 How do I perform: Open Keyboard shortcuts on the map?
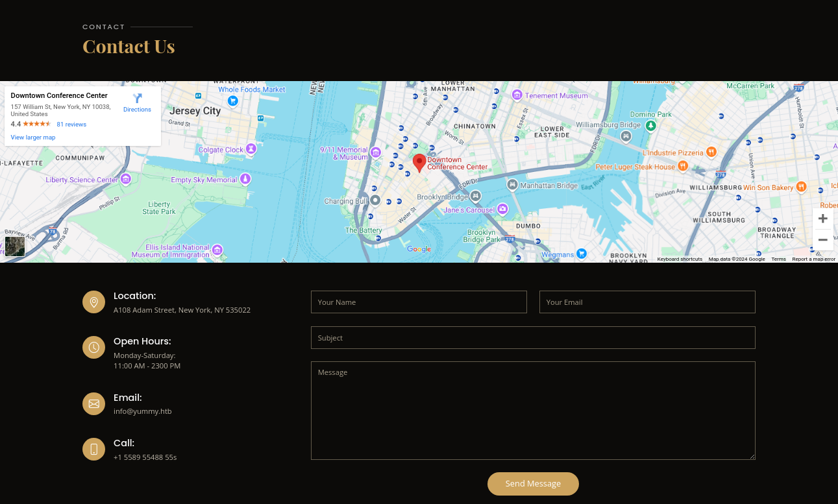pyautogui.click(x=680, y=259)
